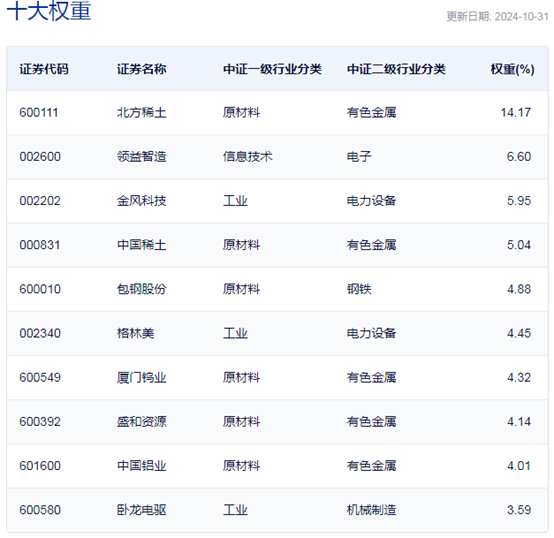Image resolution: width=554 pixels, height=538 pixels.
Task: Click the 权重(%) column header
Action: [x=512, y=69]
